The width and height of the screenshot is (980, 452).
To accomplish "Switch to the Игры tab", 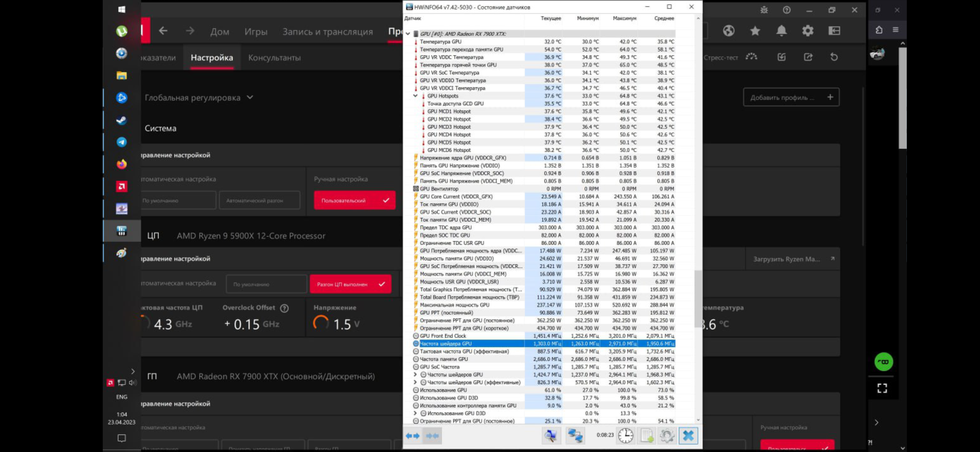I will click(x=256, y=32).
